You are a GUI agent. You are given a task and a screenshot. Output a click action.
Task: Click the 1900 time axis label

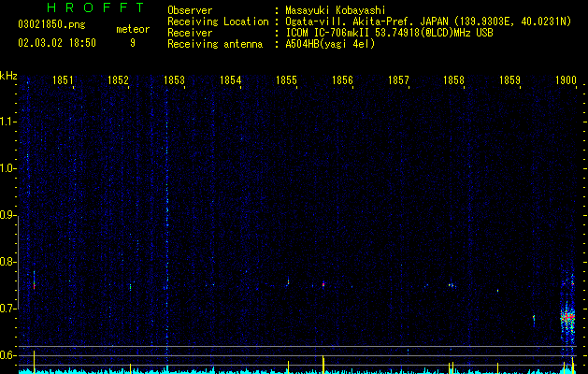click(x=566, y=80)
